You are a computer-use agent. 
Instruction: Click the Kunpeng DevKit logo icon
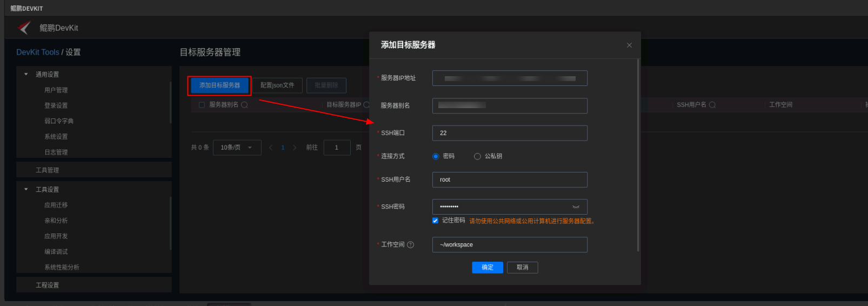pyautogui.click(x=24, y=28)
